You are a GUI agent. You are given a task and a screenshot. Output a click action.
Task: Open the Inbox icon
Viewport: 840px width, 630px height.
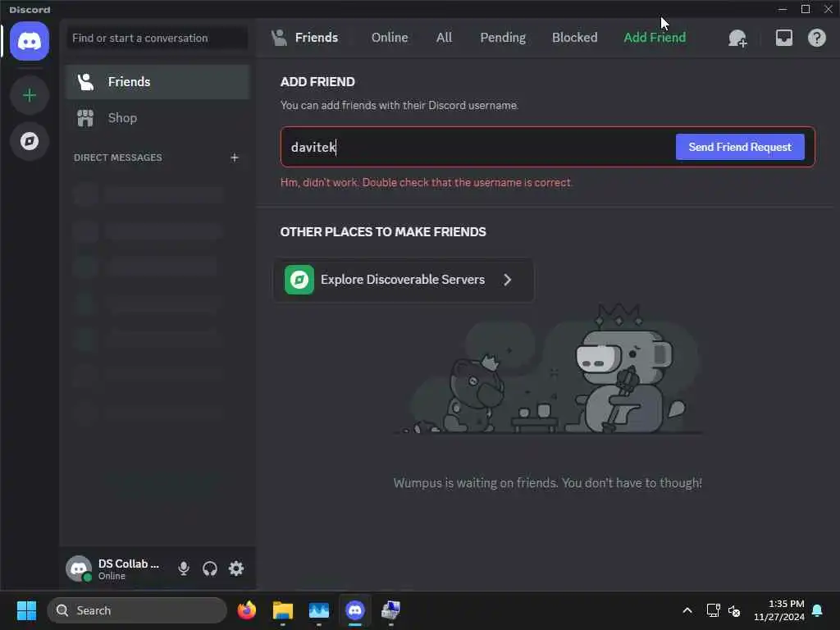[x=783, y=38]
